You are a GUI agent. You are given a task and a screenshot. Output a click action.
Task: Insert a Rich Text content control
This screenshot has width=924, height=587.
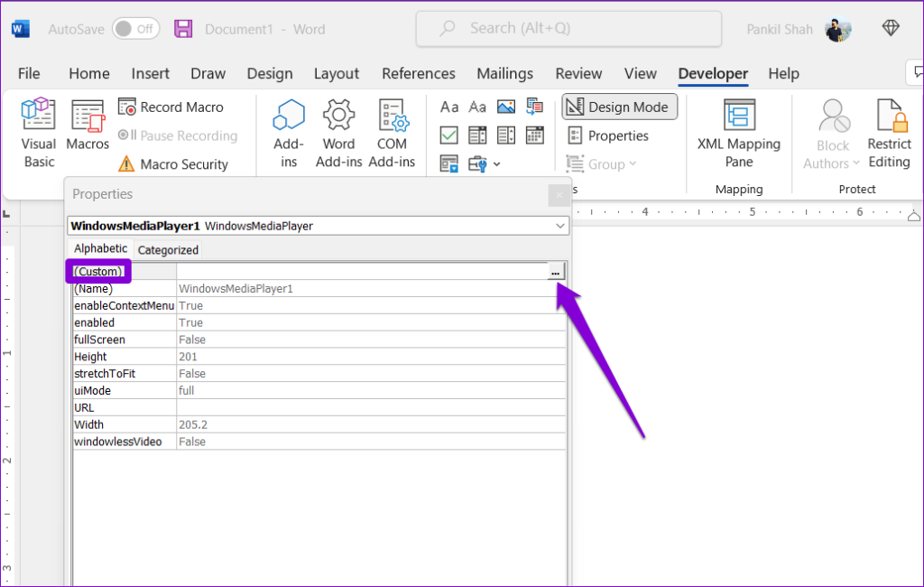pyautogui.click(x=449, y=107)
